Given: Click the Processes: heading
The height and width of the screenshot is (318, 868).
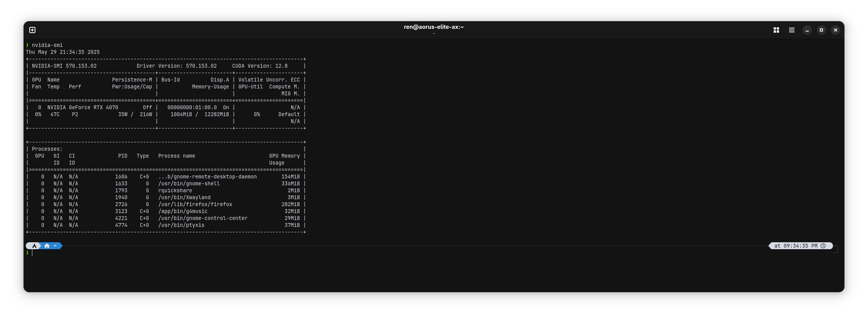Looking at the screenshot, I should 47,149.
